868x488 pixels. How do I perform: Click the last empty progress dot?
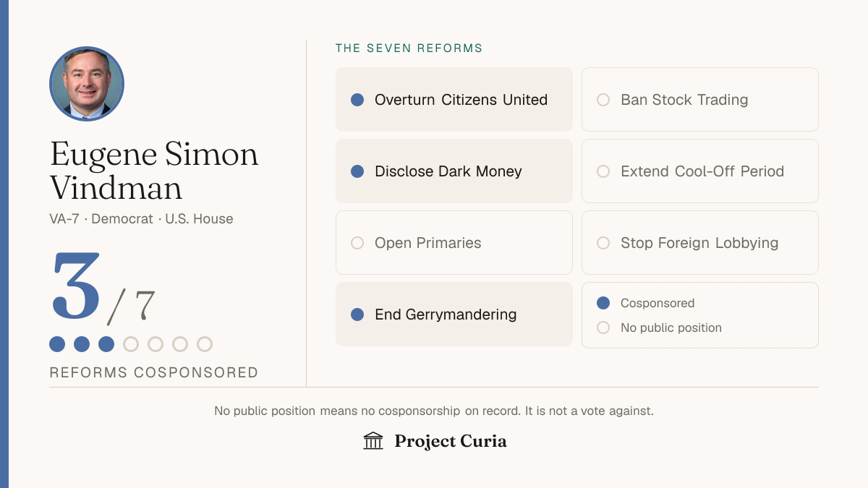(205, 344)
